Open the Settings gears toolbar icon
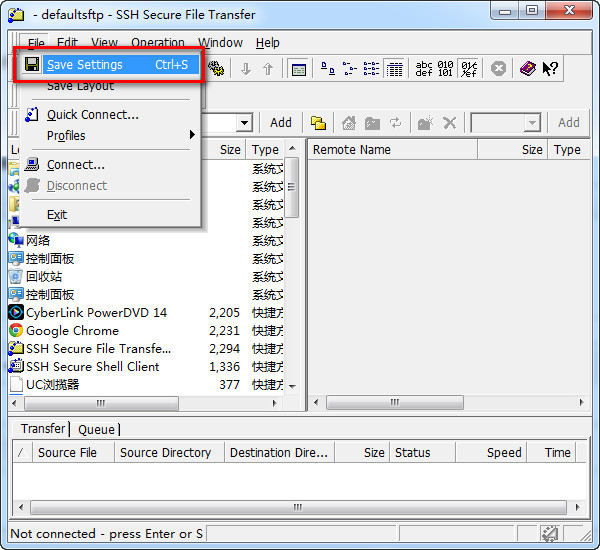600x550 pixels. tap(216, 69)
